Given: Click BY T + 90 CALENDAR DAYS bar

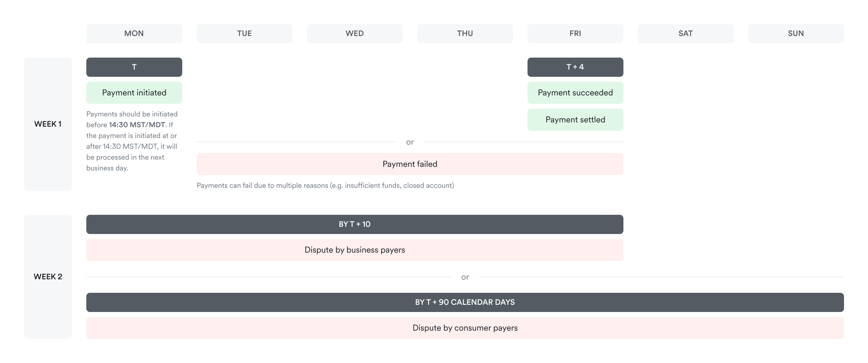Looking at the screenshot, I should 465,302.
